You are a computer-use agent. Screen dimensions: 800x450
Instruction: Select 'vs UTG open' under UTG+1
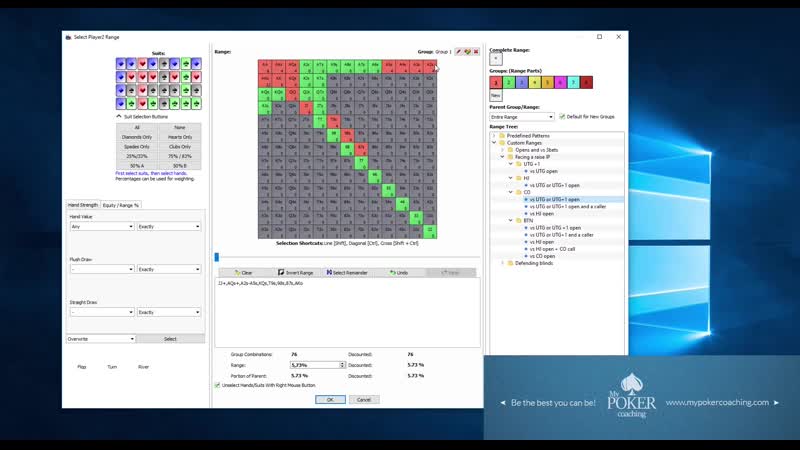point(543,171)
